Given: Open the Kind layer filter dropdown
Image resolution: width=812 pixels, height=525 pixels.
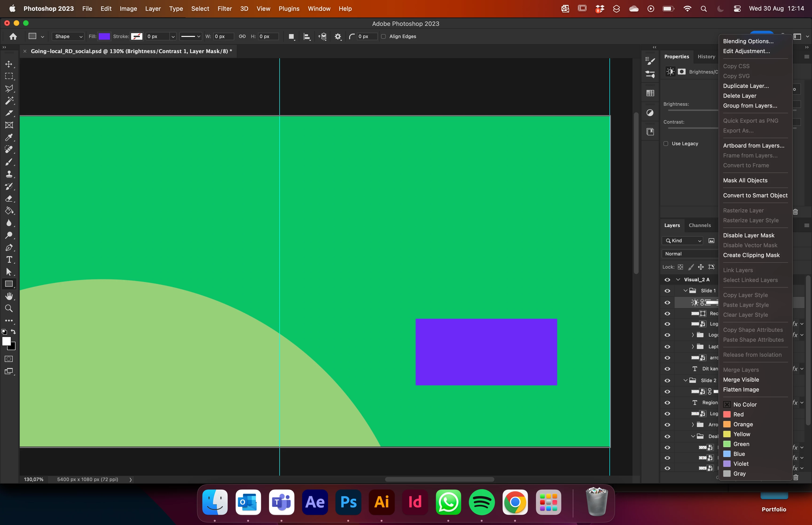Looking at the screenshot, I should click(682, 241).
